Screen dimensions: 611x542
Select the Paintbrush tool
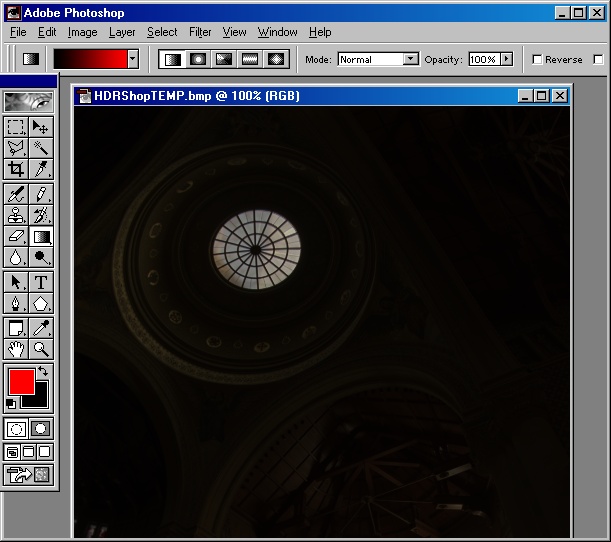click(x=41, y=194)
